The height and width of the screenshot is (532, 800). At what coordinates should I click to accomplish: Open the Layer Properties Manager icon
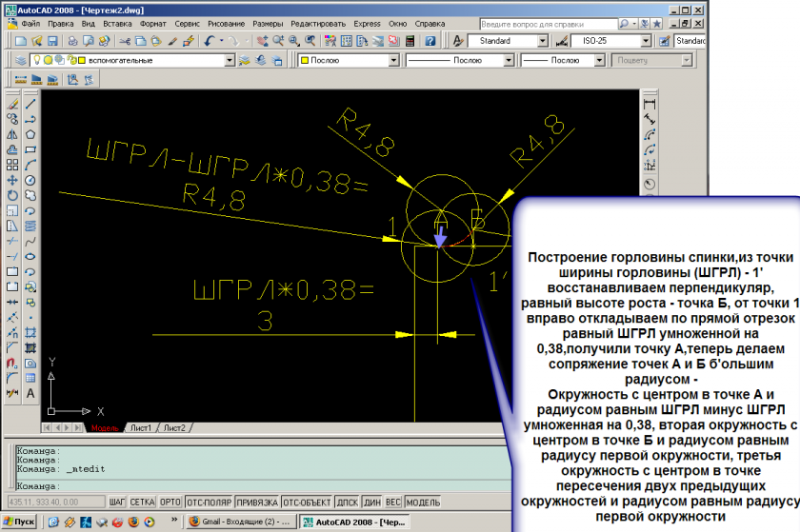coord(21,60)
